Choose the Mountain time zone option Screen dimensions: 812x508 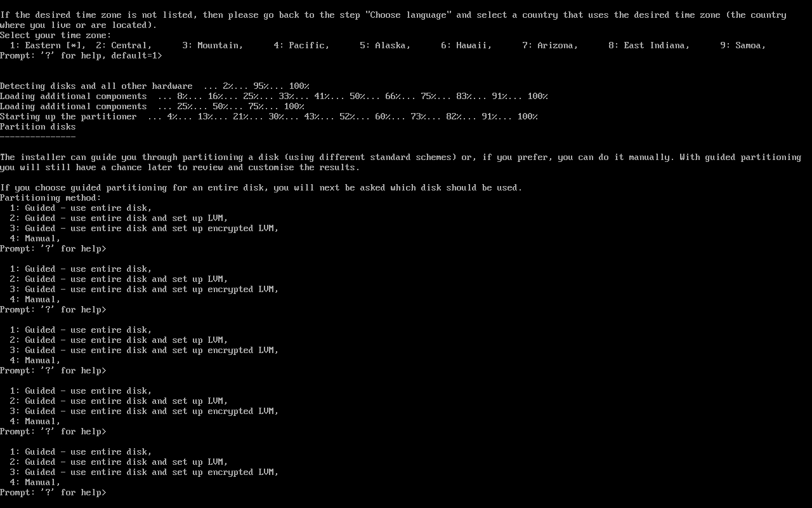click(213, 45)
